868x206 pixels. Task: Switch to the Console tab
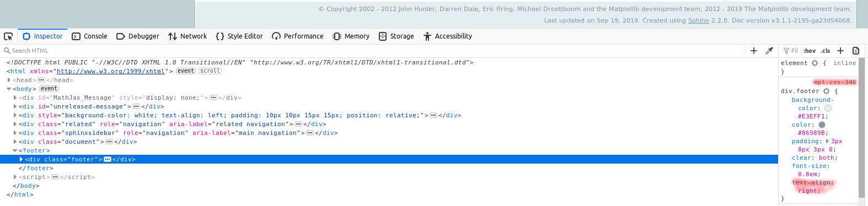coord(89,36)
